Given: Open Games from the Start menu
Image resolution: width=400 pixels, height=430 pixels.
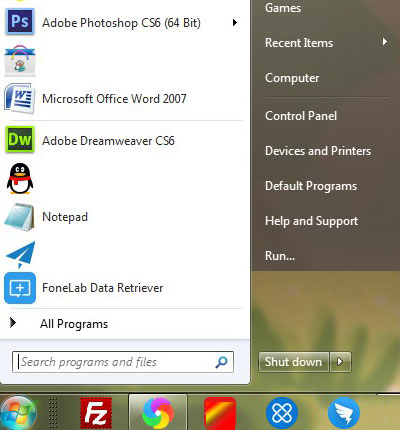Looking at the screenshot, I should tap(283, 7).
